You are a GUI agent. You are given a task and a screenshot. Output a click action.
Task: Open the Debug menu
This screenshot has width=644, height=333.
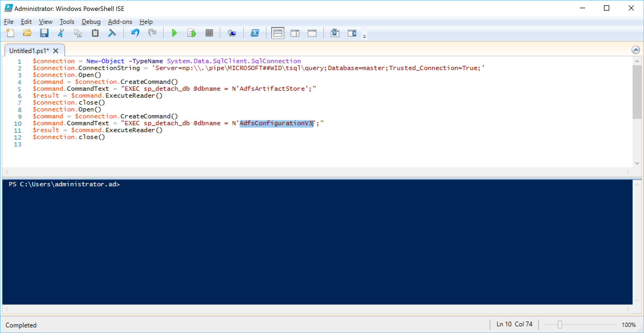pyautogui.click(x=91, y=22)
